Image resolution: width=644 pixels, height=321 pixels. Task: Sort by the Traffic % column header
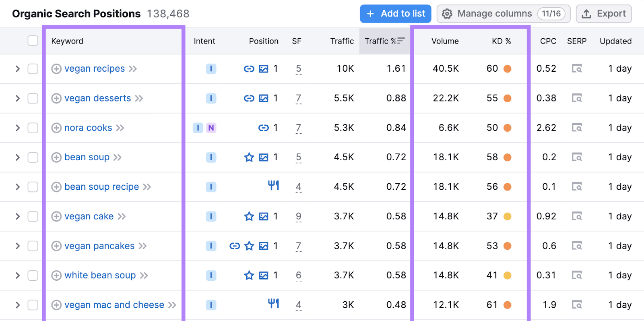coord(384,41)
